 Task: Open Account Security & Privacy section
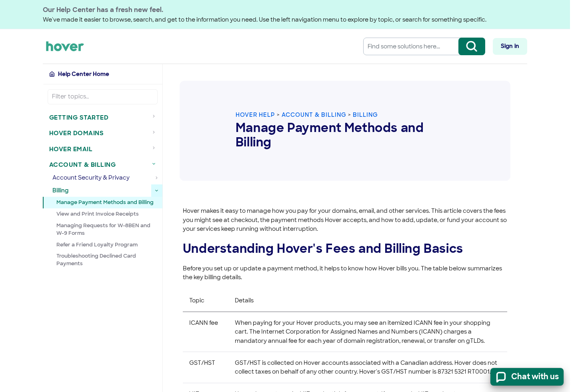coord(91,178)
